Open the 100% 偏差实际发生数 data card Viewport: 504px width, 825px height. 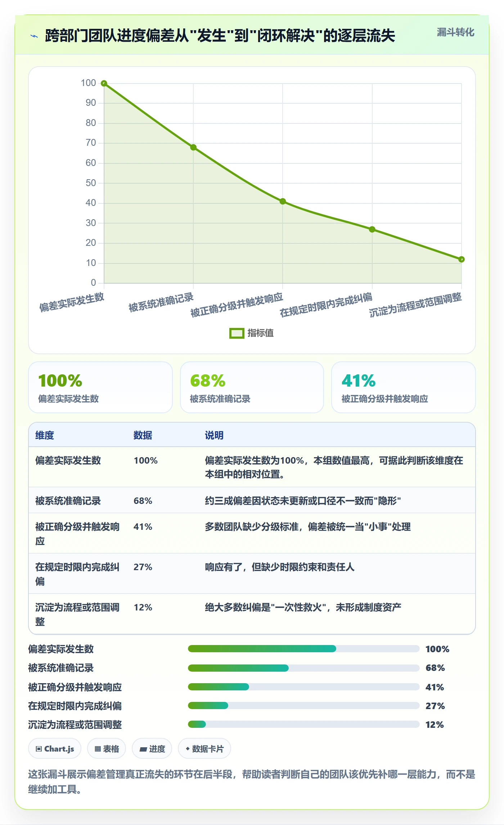click(x=100, y=387)
